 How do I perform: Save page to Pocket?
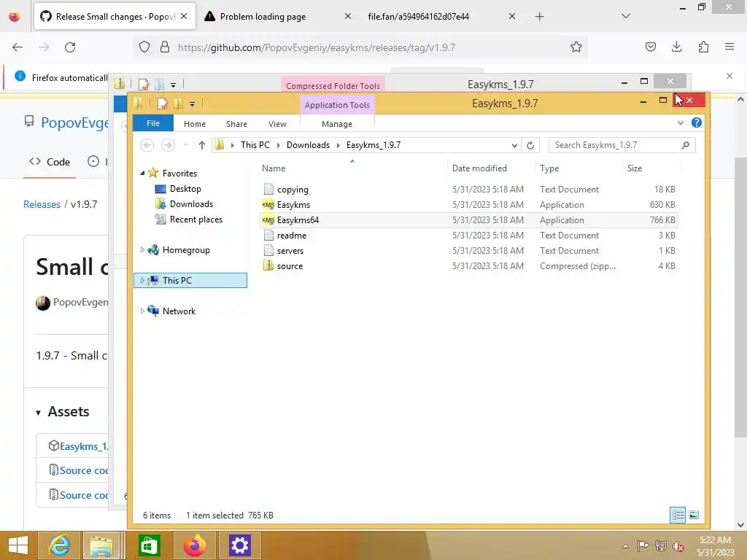650,47
